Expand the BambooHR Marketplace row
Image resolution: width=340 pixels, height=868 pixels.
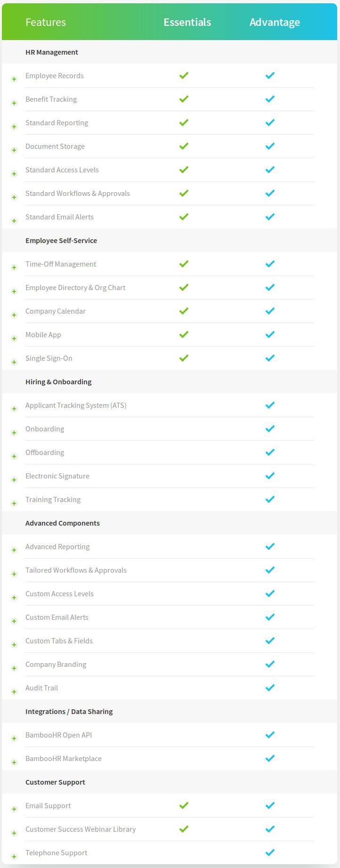click(14, 762)
